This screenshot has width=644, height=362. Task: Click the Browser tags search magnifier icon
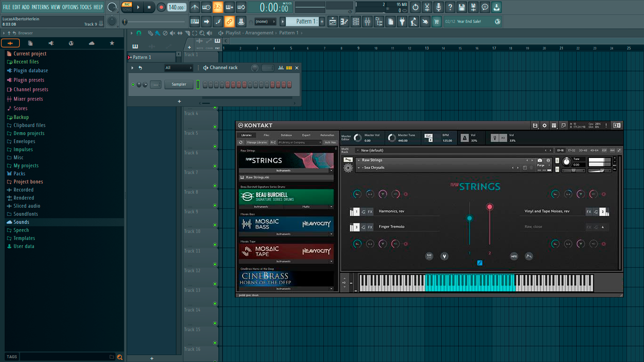click(x=120, y=357)
